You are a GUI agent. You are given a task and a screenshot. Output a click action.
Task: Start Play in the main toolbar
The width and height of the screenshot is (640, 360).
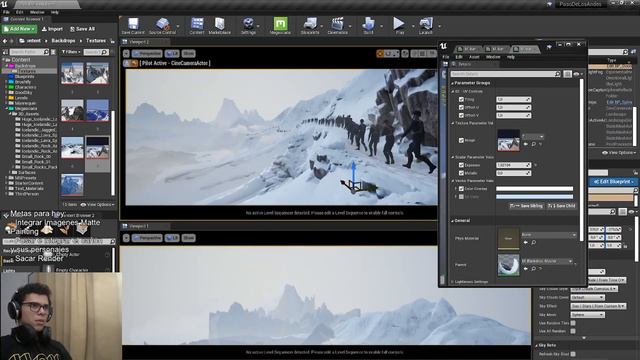[399, 24]
